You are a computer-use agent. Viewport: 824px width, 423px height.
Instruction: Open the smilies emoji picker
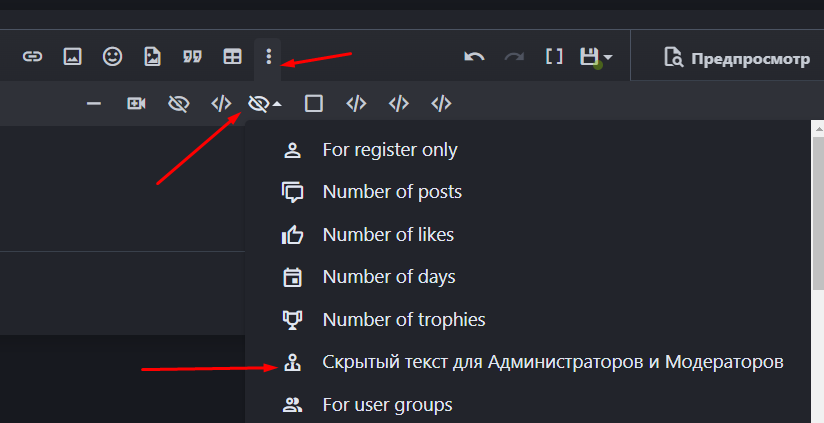[112, 57]
